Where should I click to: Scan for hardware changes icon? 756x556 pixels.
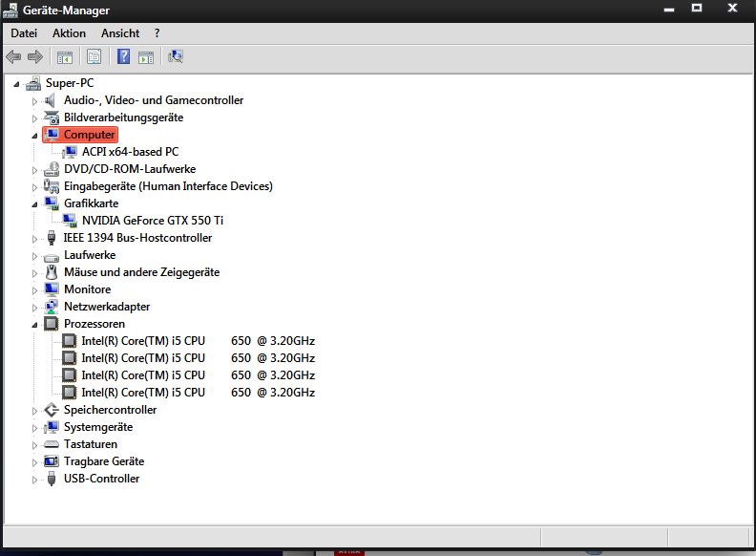click(x=176, y=56)
